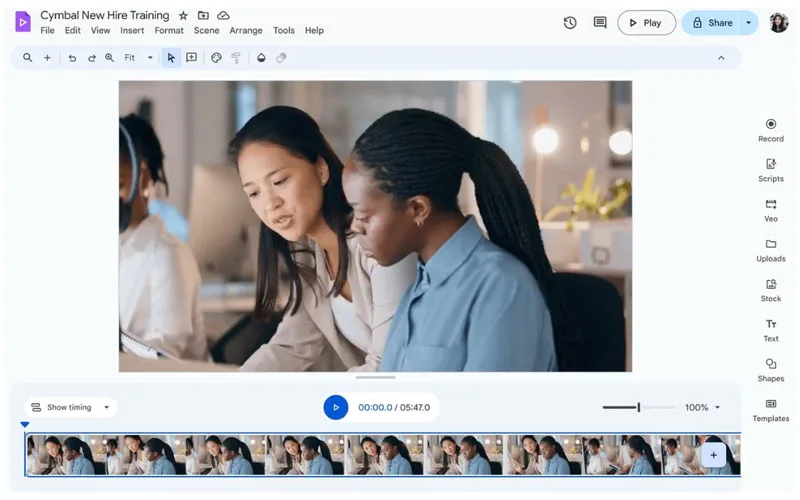Click the timeline zoom slider handle
The width and height of the screenshot is (800, 500).
pos(638,407)
